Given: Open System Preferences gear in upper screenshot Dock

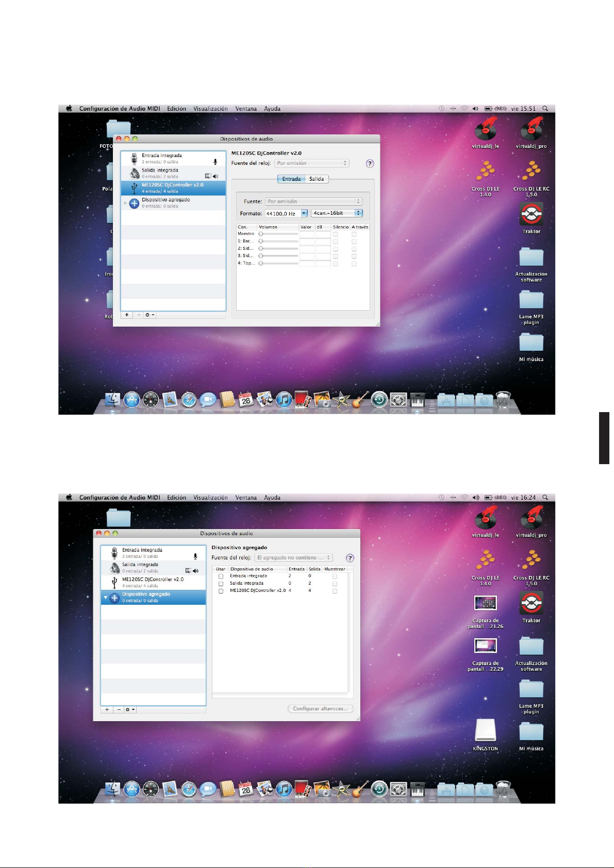Looking at the screenshot, I should tap(399, 400).
